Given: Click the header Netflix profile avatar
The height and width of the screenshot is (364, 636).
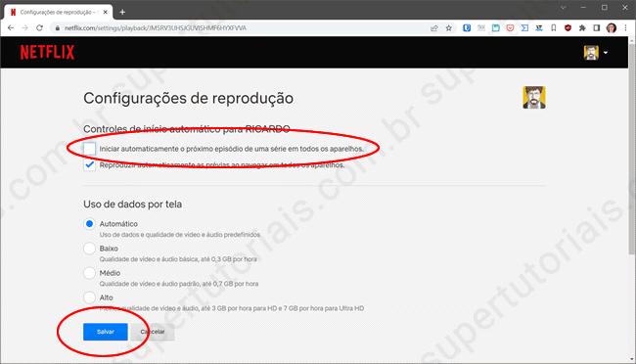Looking at the screenshot, I should [x=591, y=52].
